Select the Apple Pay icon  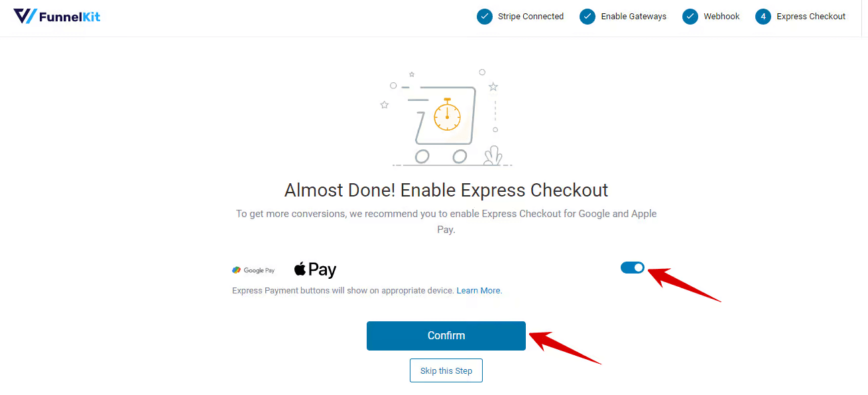click(314, 269)
